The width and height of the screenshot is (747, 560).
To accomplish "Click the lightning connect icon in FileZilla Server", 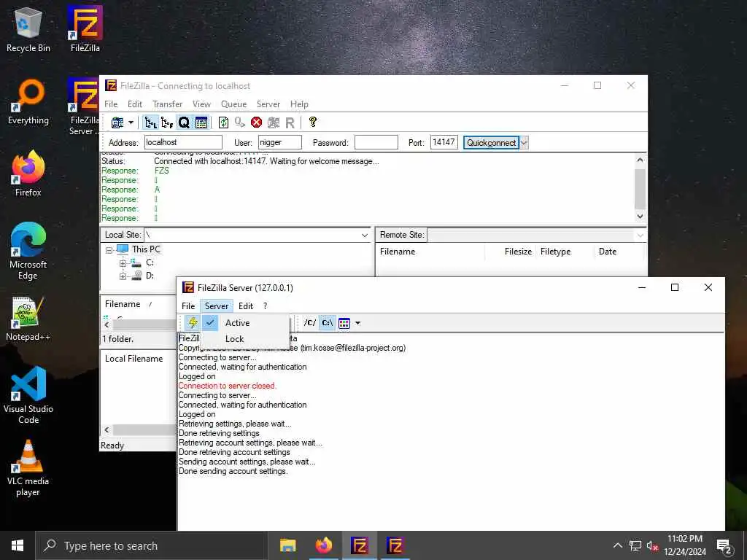I will point(192,323).
